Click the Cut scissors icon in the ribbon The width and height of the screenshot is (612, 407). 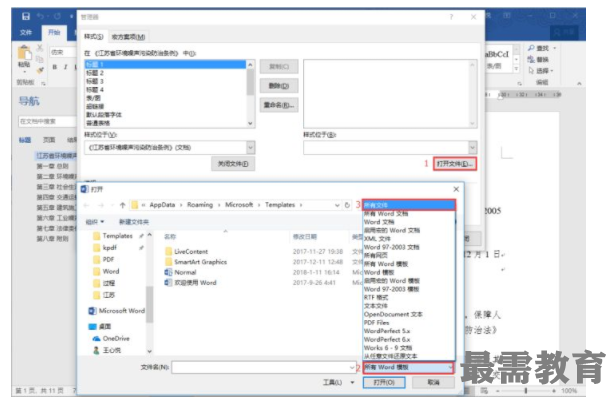click(39, 48)
